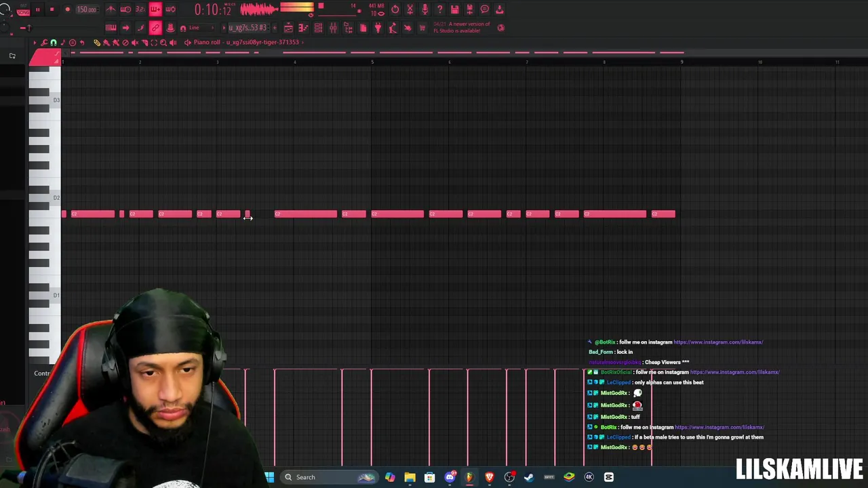
Task: Select the piano roll playback speaker tool
Action: tap(173, 43)
